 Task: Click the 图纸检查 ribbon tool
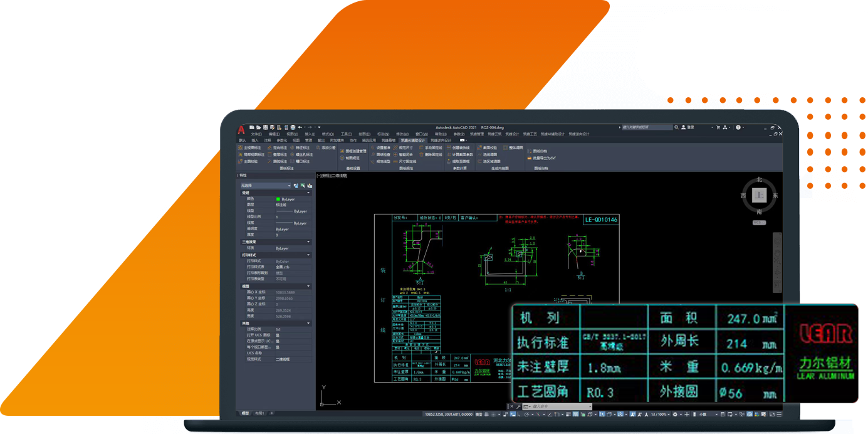(x=381, y=154)
